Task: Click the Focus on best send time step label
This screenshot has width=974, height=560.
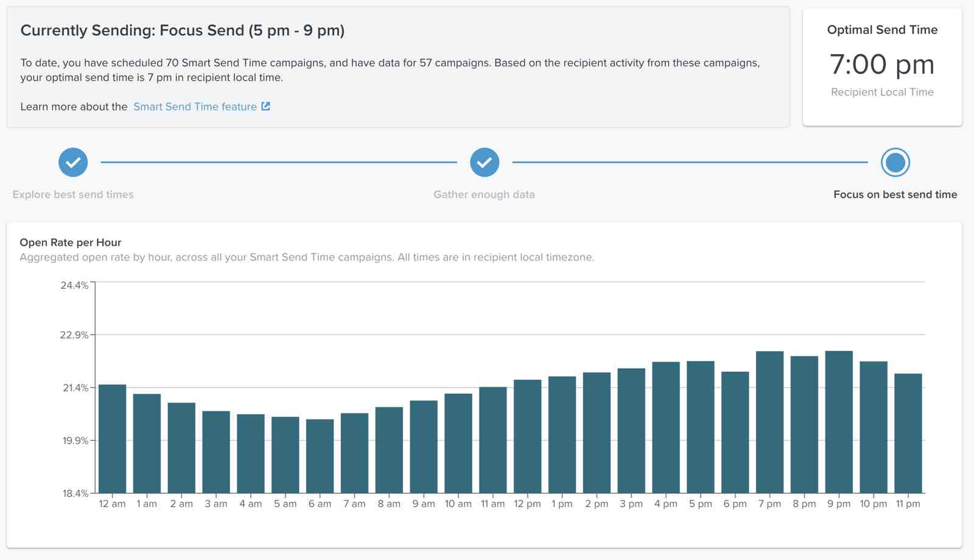Action: tap(895, 195)
